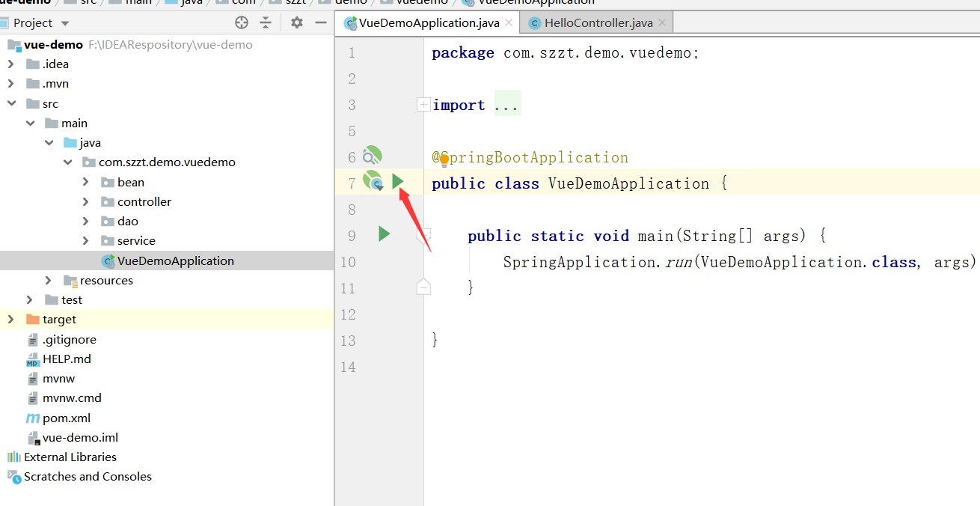The width and height of the screenshot is (980, 506).
Task: Select the resources folder
Action: pyautogui.click(x=106, y=281)
